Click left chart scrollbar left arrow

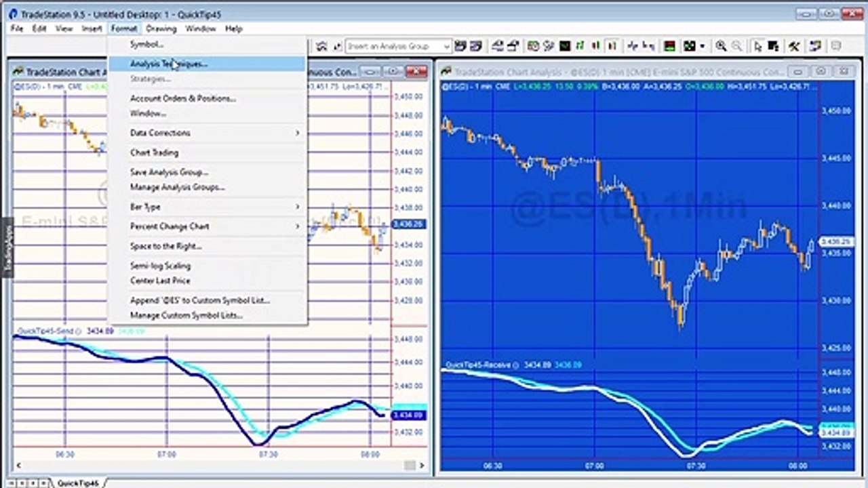pos(18,465)
